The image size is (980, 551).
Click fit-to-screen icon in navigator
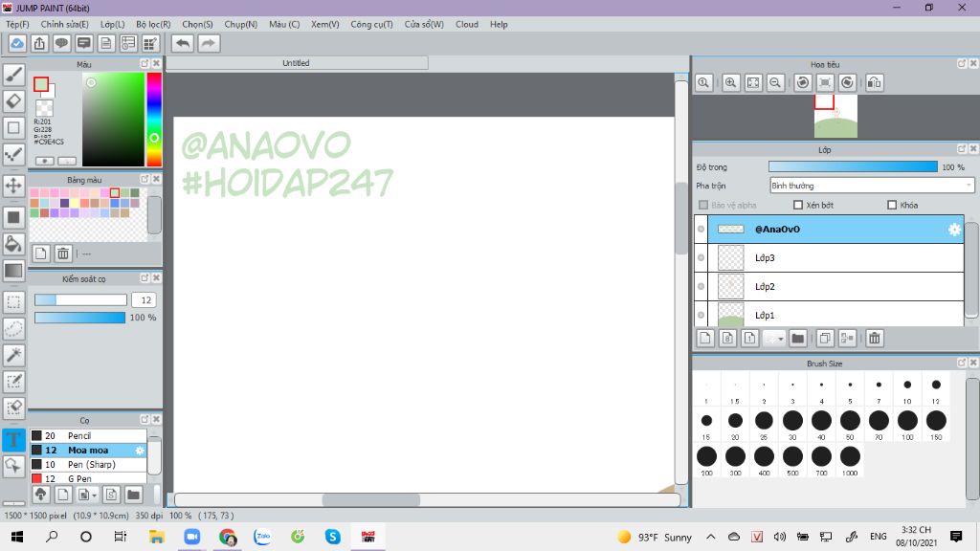click(753, 82)
